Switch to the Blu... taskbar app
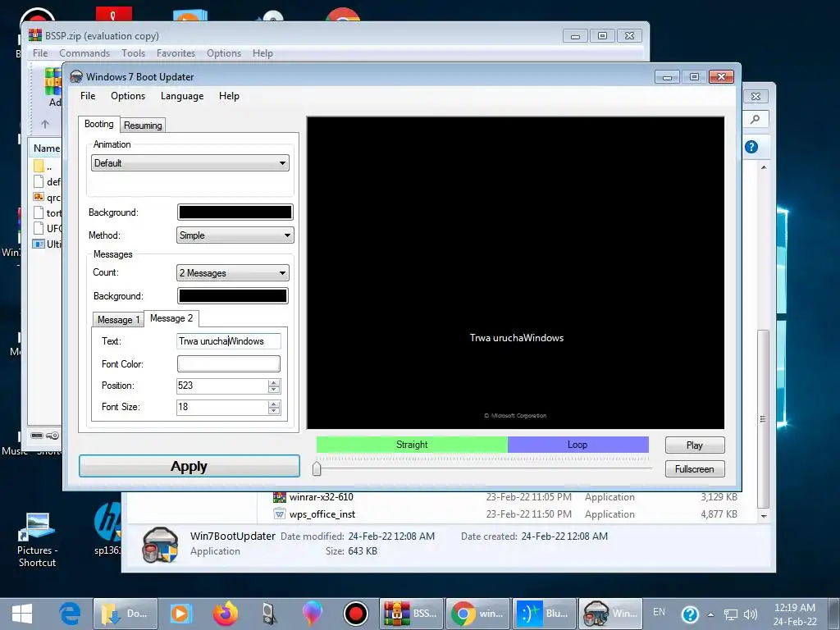The width and height of the screenshot is (840, 630). point(544,614)
